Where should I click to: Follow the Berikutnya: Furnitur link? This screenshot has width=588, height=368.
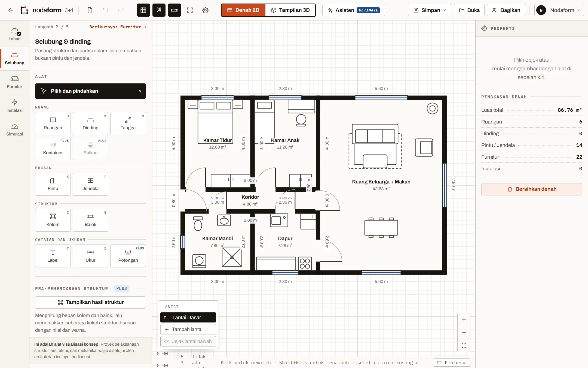(x=118, y=27)
